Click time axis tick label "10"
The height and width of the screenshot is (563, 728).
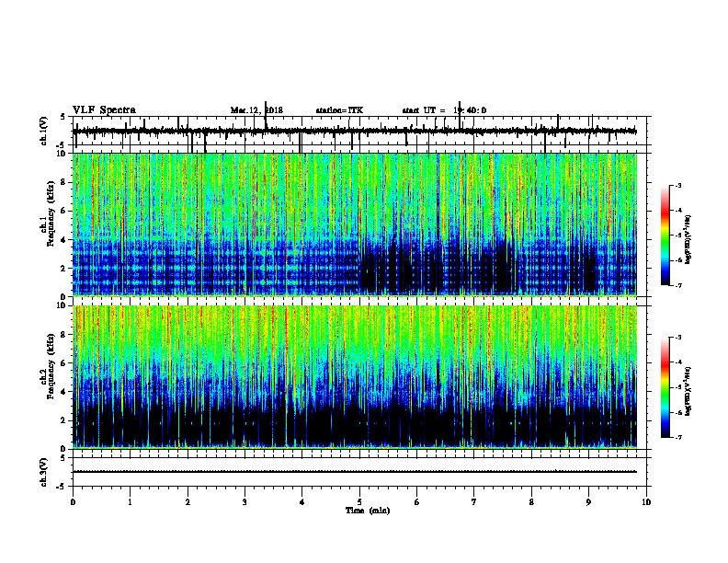tap(646, 502)
